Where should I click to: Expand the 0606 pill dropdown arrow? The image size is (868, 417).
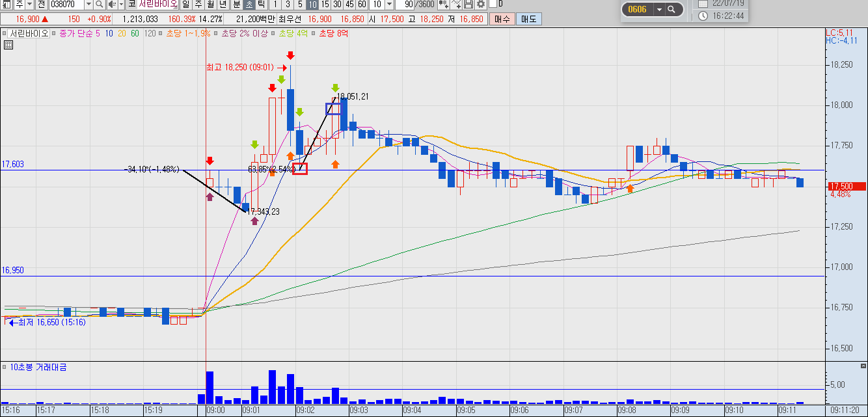[660, 9]
